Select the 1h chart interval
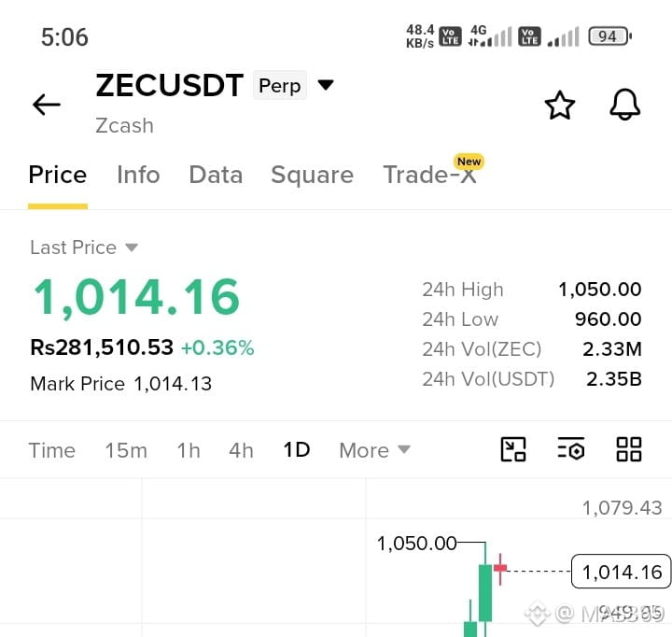672x637 pixels. tap(189, 450)
